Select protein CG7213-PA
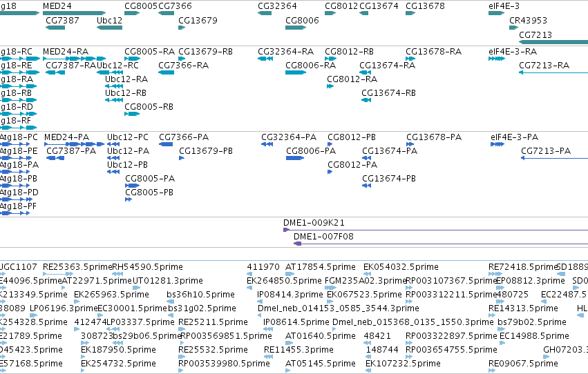The width and height of the screenshot is (588, 374). pos(554,158)
